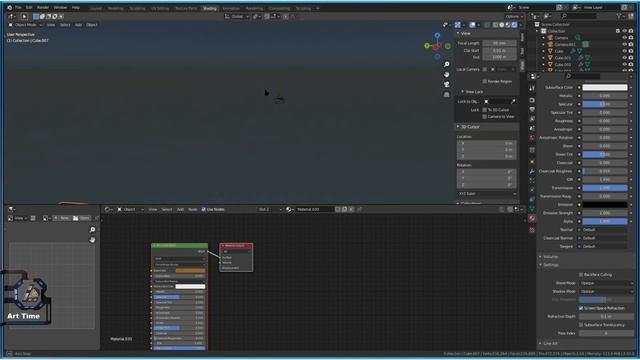Open the Modifier properties wrench tab
The height and width of the screenshot is (360, 640).
[532, 171]
